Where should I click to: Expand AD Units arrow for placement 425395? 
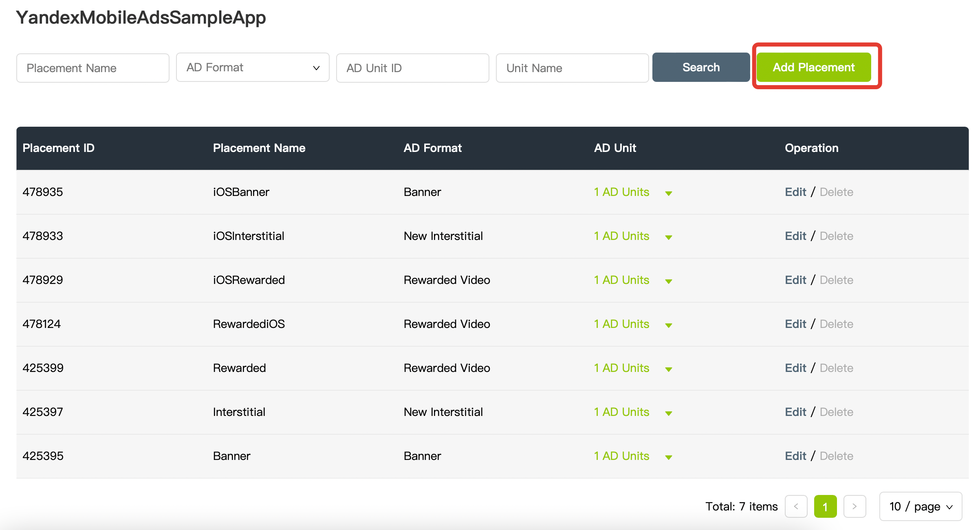point(668,457)
